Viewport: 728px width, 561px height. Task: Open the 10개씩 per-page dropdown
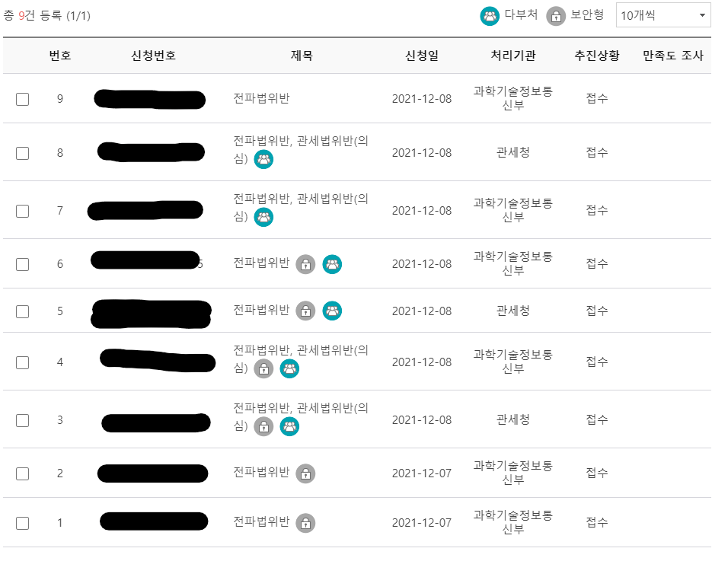click(x=663, y=15)
